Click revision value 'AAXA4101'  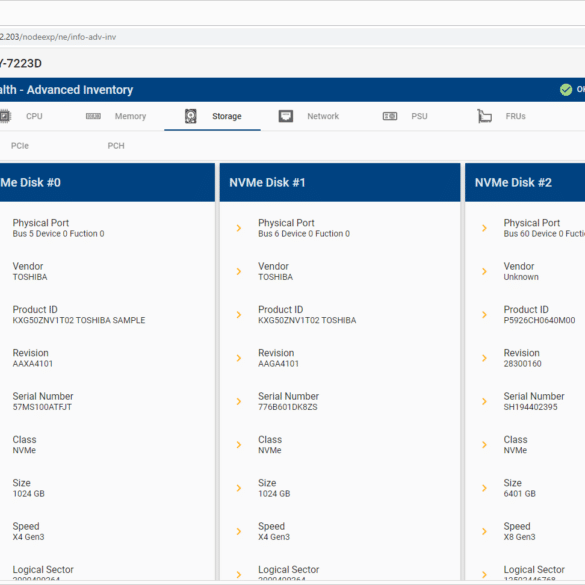(x=33, y=364)
